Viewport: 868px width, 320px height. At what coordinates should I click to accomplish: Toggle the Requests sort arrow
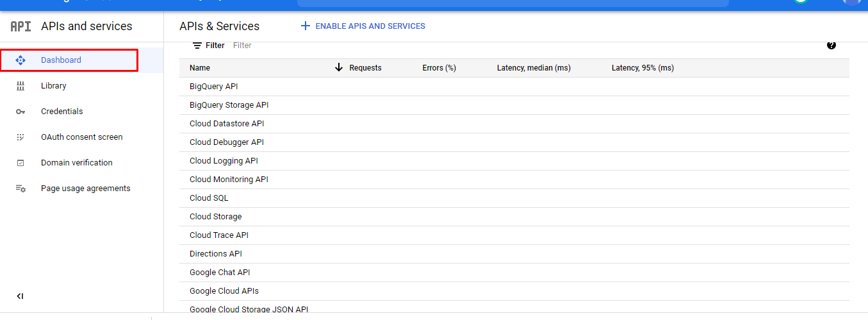339,67
